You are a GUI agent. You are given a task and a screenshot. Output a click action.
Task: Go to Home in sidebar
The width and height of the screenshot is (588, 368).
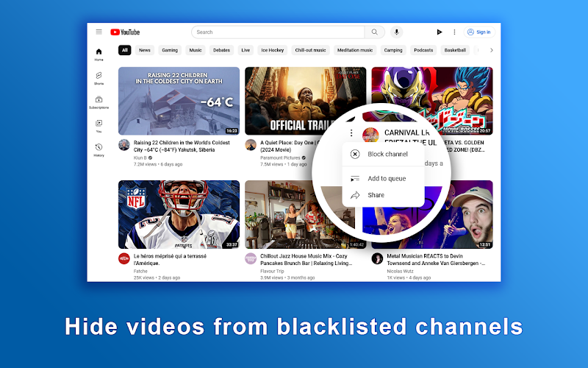pos(98,54)
